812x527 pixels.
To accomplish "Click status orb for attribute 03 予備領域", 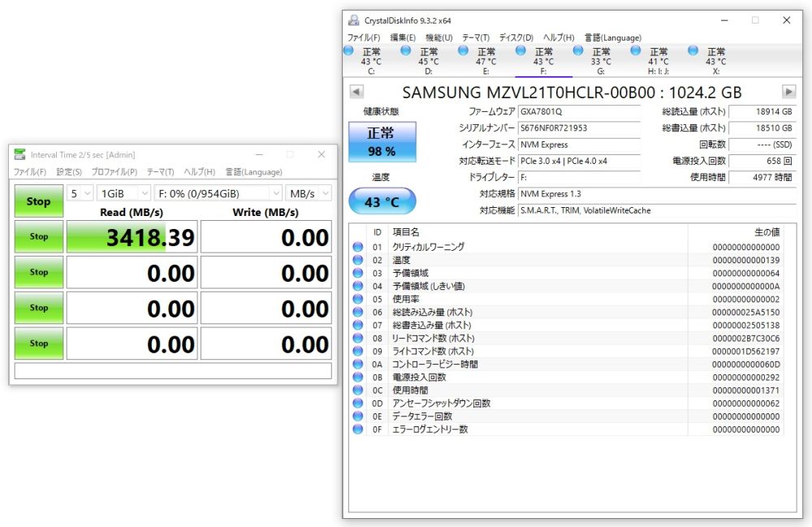I will point(358,273).
